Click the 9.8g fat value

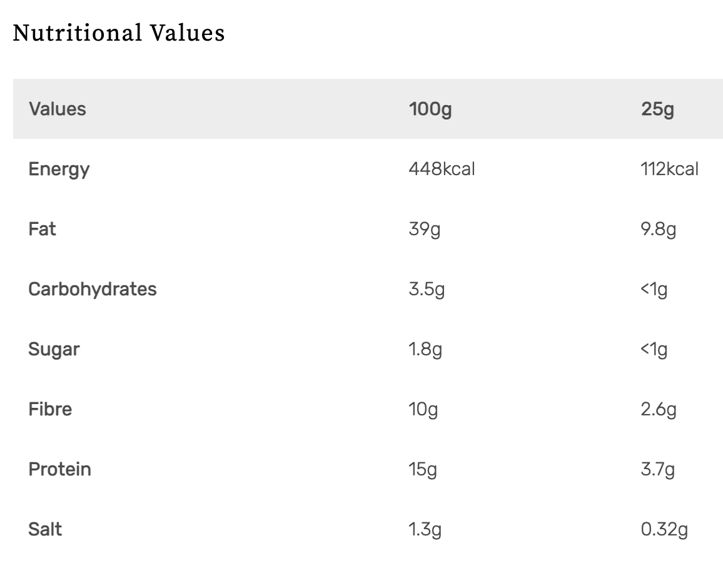[659, 229]
